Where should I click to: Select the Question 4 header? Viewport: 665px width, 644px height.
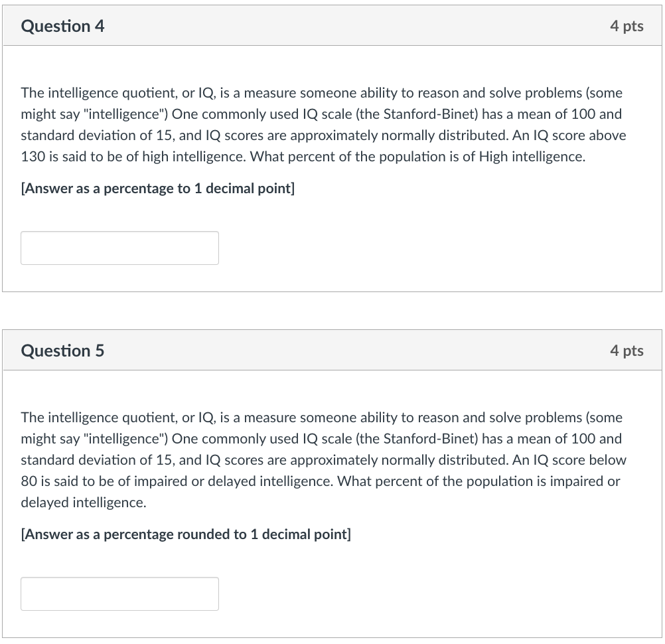tap(63, 27)
